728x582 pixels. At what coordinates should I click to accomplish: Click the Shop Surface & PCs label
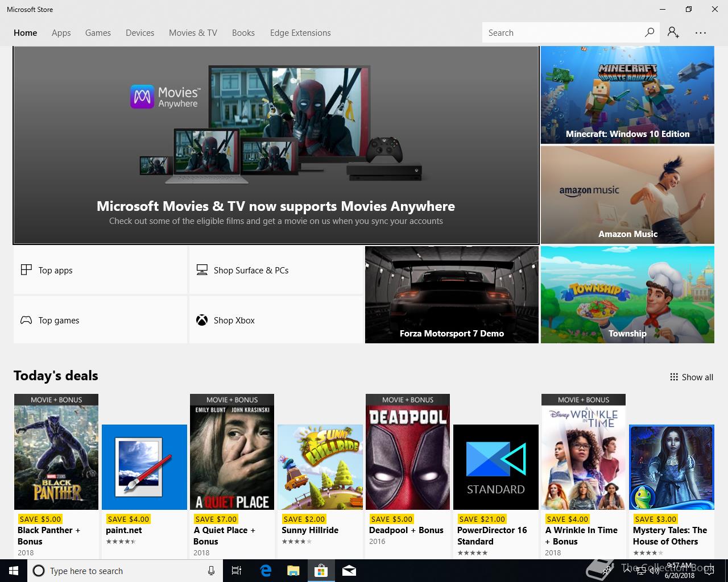coord(251,271)
